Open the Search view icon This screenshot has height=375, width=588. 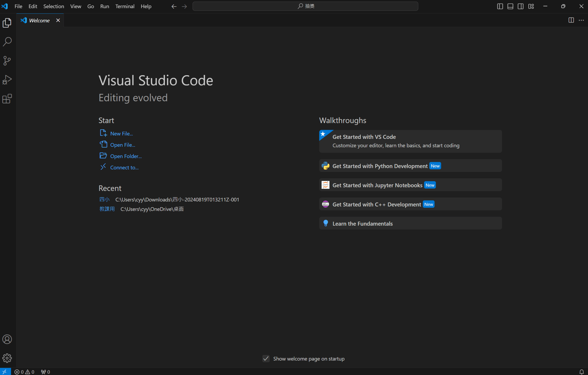coord(7,42)
